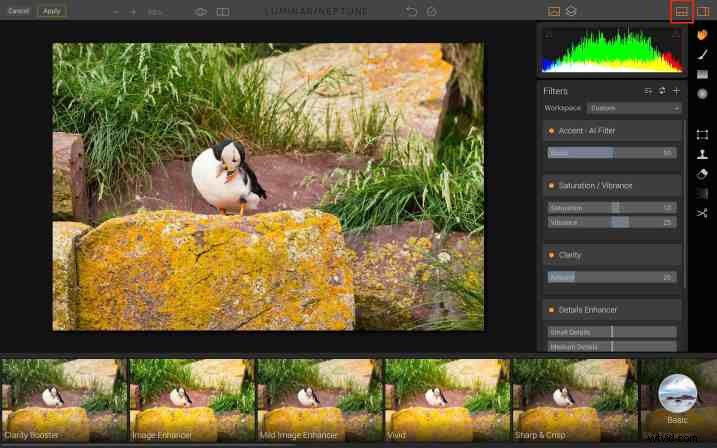Toggle histogram right clipping triangle
The width and height of the screenshot is (717, 448).
676,34
